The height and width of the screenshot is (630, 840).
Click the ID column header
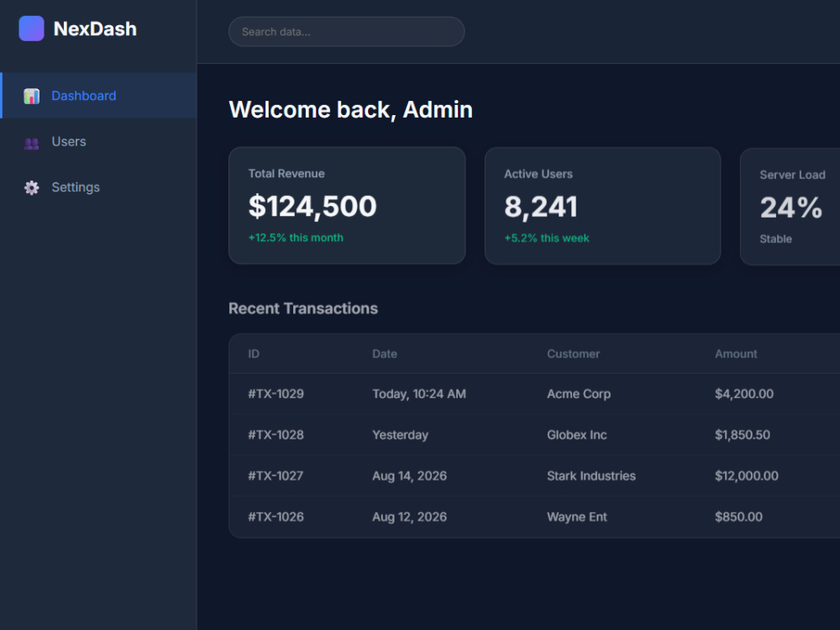[x=254, y=354]
